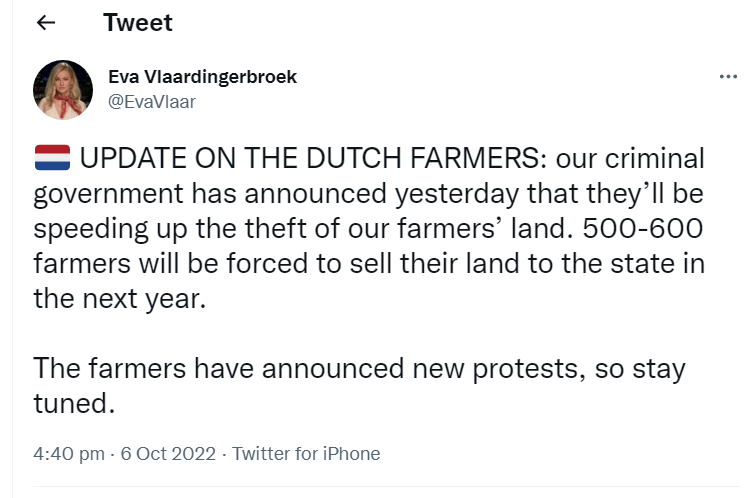
Task: Open the Twitter for iPhone source link
Action: click(x=306, y=453)
